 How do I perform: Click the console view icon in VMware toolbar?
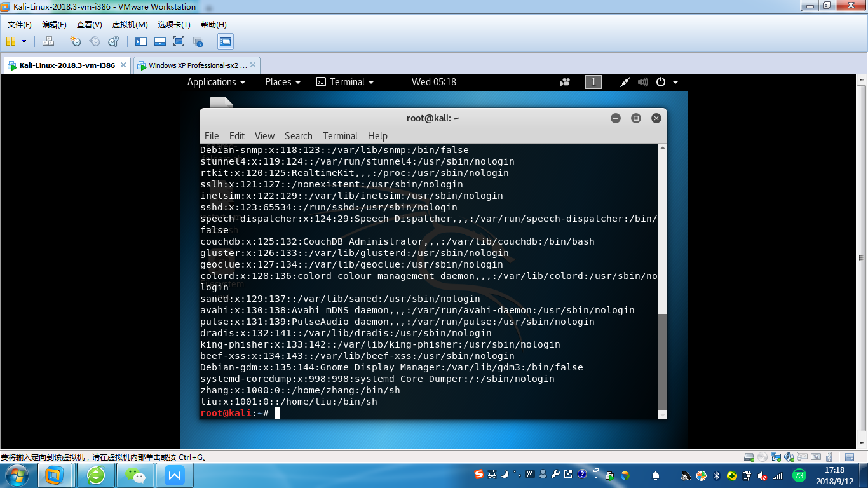[x=225, y=41]
